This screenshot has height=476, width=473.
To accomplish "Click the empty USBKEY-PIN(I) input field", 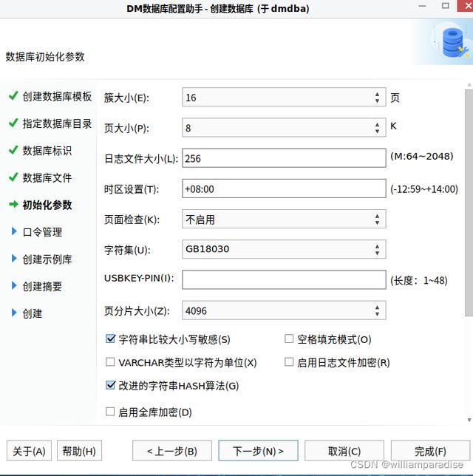I will tap(284, 279).
